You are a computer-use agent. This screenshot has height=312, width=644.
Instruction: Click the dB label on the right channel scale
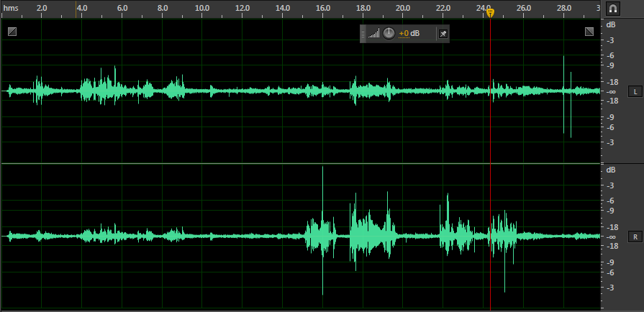tap(611, 170)
